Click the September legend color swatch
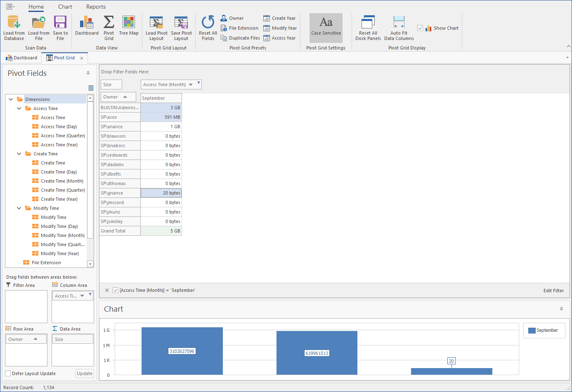 532,331
